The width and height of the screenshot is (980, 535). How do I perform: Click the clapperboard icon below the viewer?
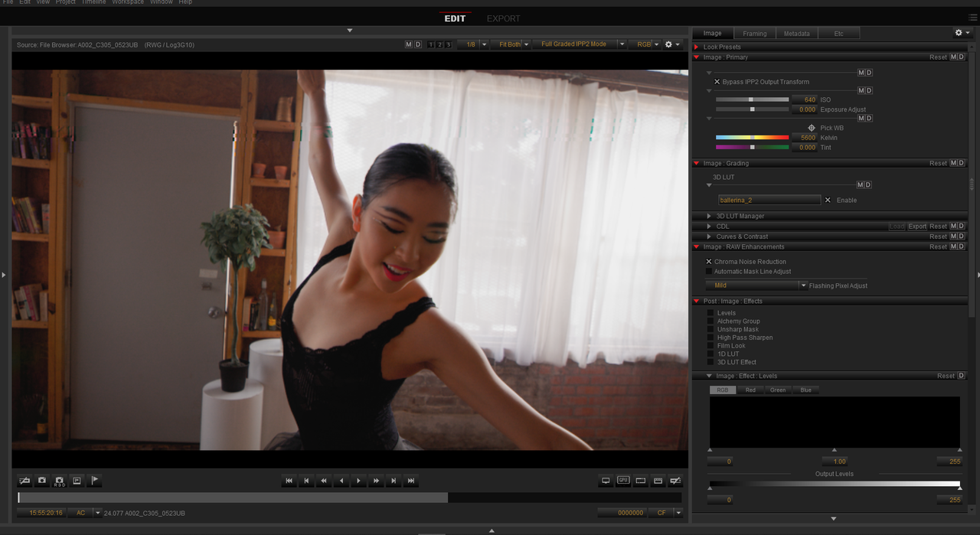coord(658,481)
